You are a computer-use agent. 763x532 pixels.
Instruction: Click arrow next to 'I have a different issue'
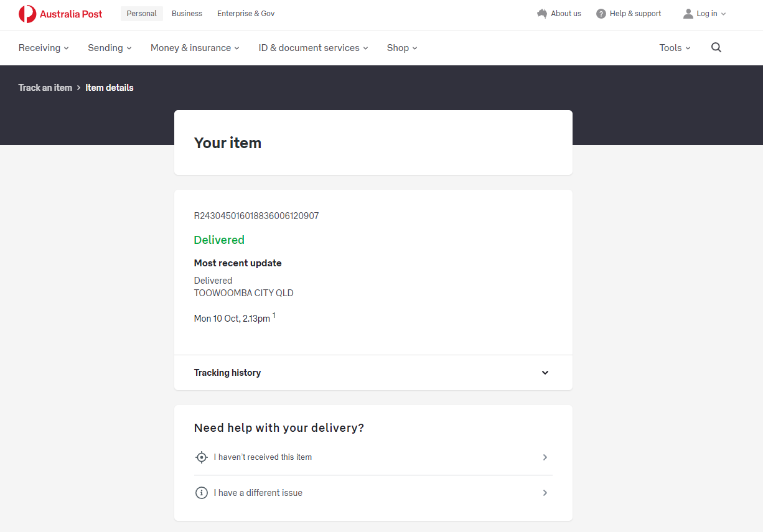(545, 493)
